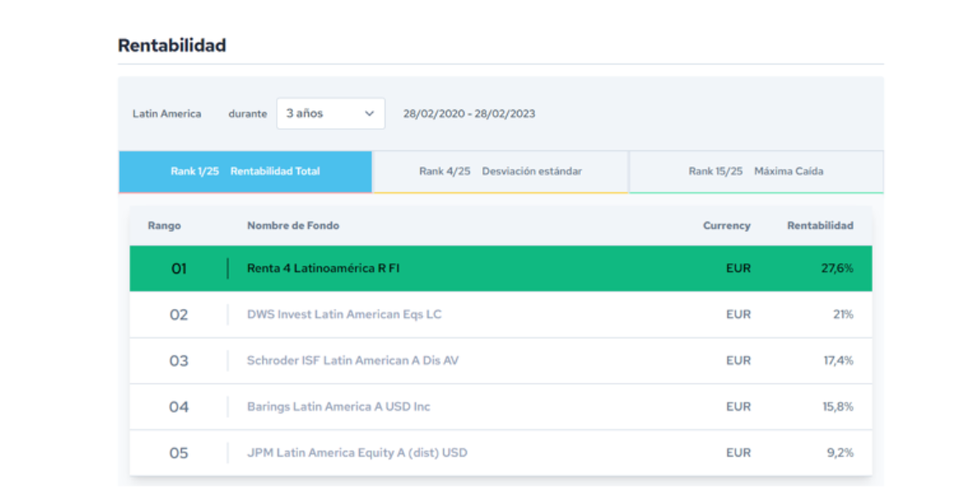
Task: Click the dropdown chevron arrow icon
Action: 369,114
